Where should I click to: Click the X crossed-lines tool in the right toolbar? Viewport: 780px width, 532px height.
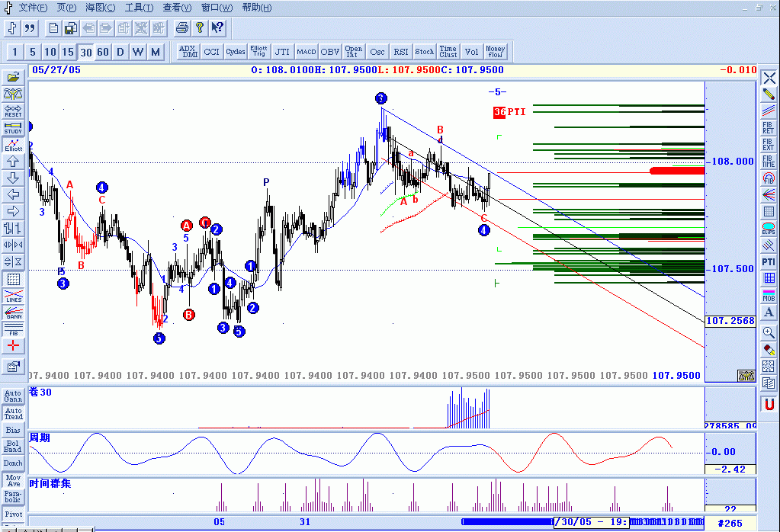click(769, 78)
